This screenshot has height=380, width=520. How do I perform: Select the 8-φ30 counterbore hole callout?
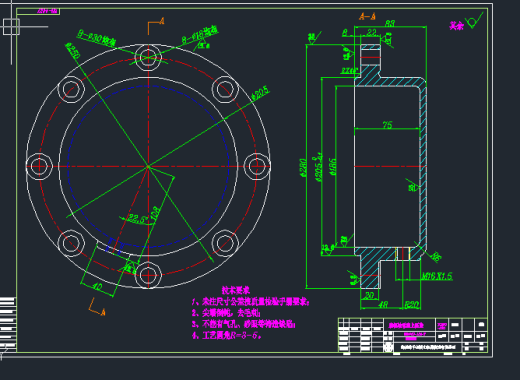tap(97, 37)
